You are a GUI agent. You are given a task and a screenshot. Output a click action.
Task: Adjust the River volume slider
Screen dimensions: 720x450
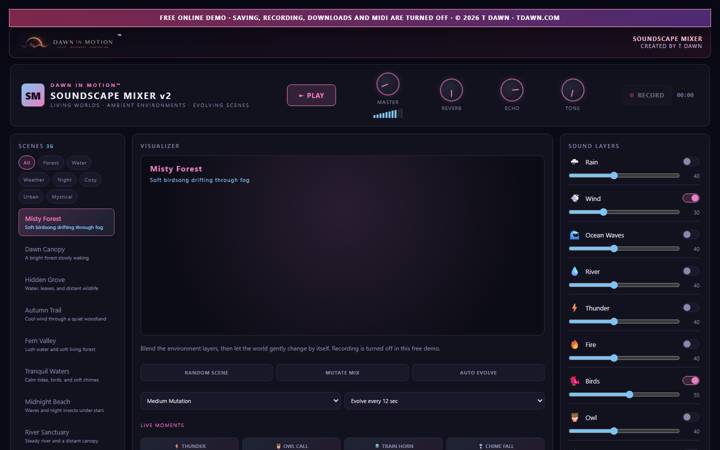click(x=624, y=285)
